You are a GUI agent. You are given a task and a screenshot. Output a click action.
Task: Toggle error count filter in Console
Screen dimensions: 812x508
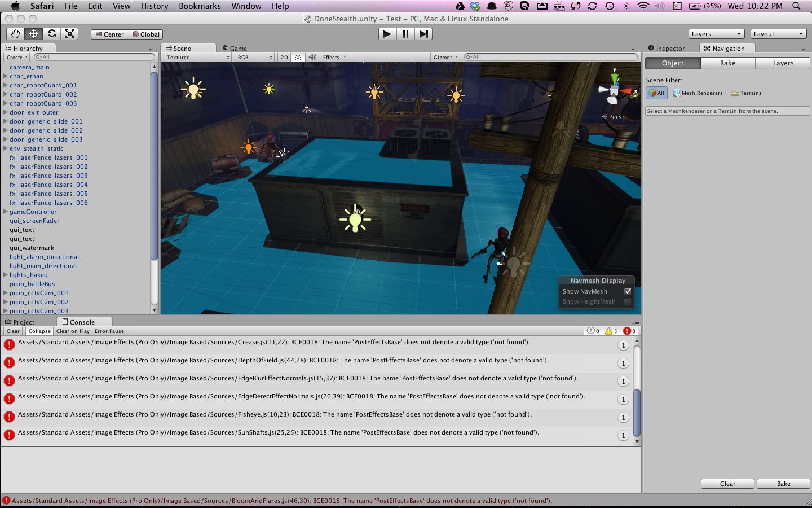coord(630,331)
